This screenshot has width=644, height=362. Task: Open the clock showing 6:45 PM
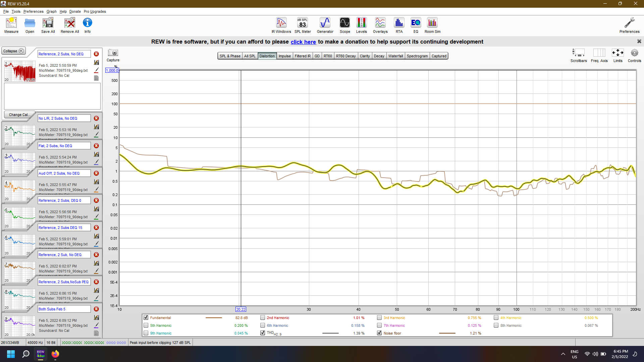(620, 354)
